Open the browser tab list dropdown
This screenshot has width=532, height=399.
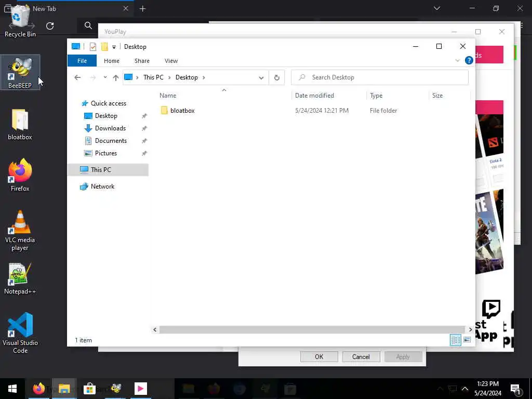point(437,8)
